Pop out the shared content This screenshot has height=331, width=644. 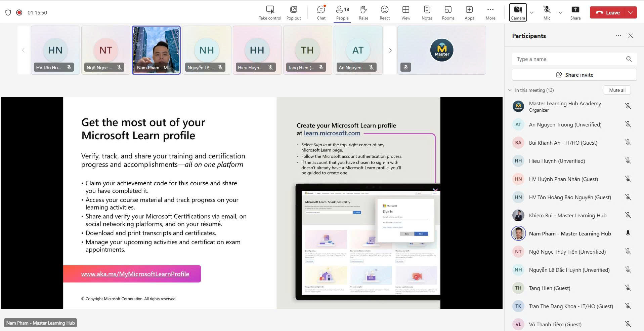coord(293,12)
